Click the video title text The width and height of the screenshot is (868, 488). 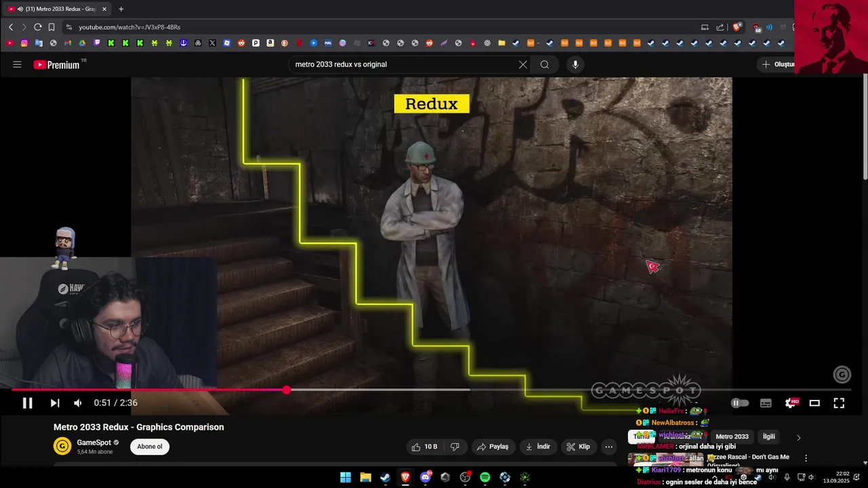coord(138,427)
